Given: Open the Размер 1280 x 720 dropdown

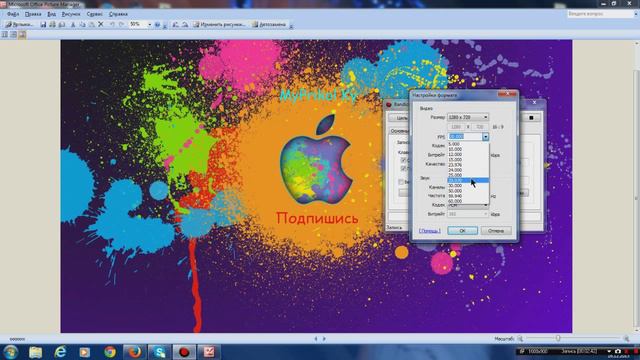Looking at the screenshot, I should click(468, 117).
